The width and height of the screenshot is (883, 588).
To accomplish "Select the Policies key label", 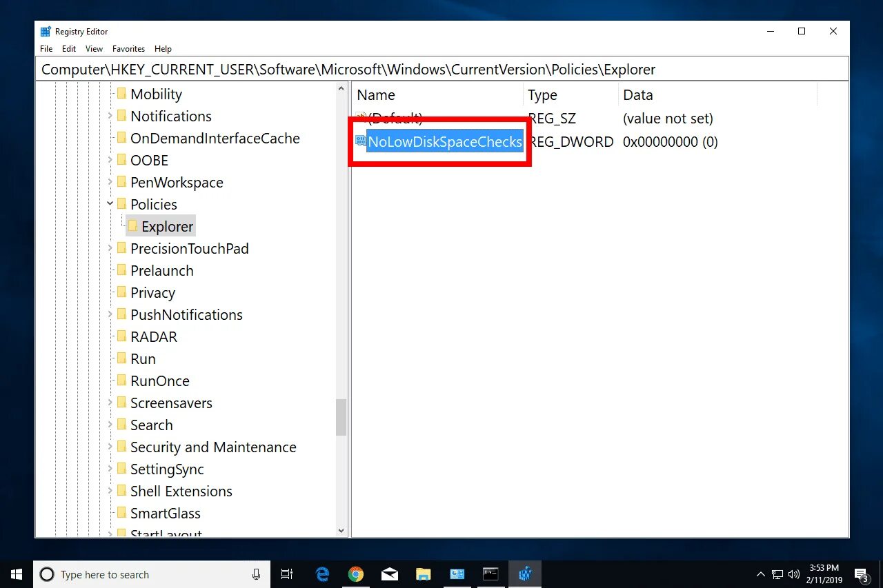I will point(154,204).
